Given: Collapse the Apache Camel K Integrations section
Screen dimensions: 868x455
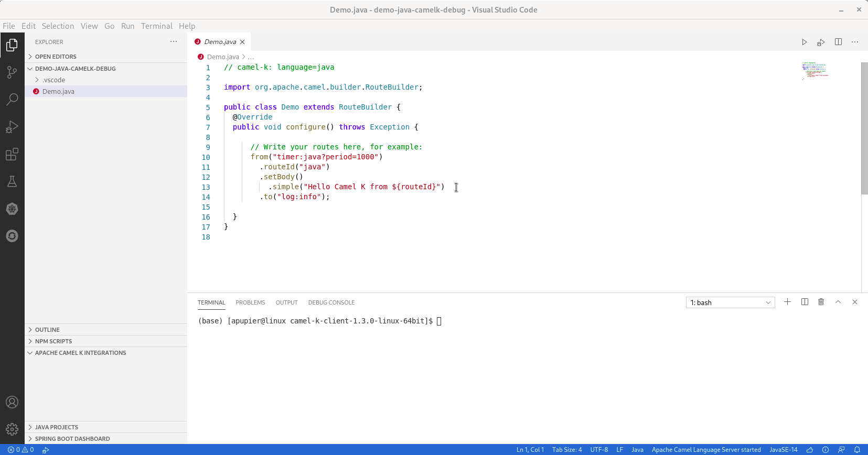Looking at the screenshot, I should point(80,353).
